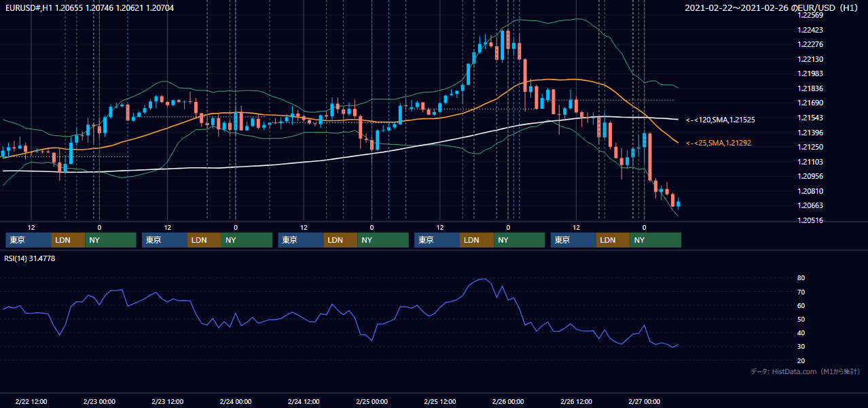Click price axis label 1.22130

(810, 60)
